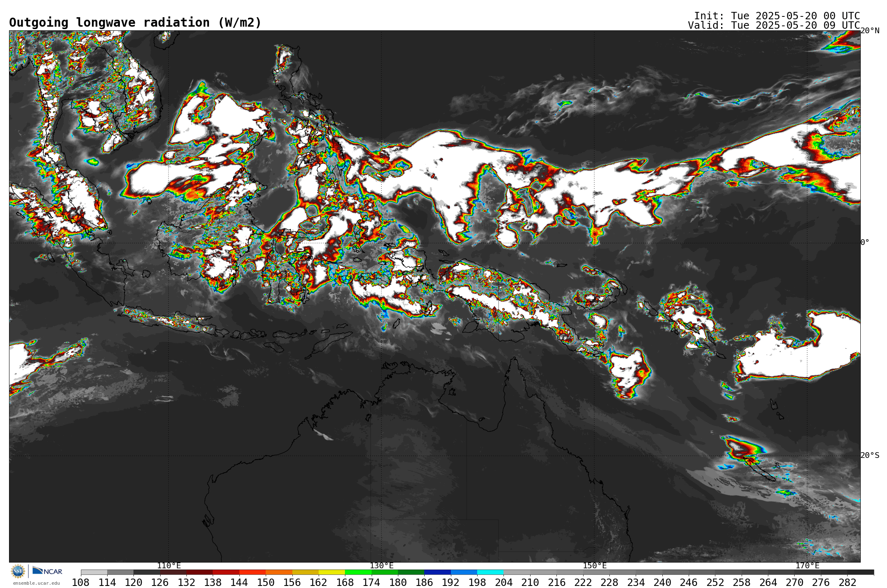Click the colorbar value 204

(503, 582)
